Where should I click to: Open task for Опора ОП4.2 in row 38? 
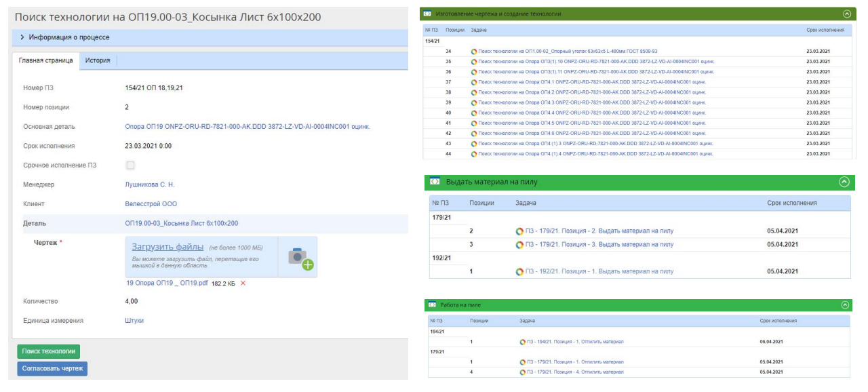[x=592, y=92]
